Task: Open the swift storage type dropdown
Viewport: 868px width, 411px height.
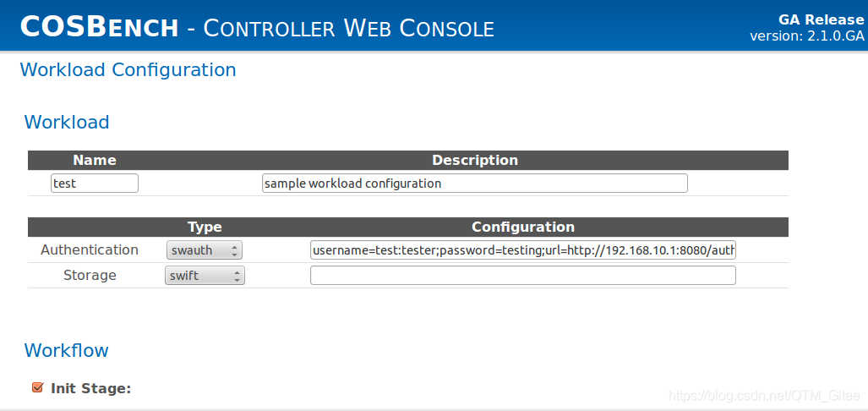Action: tap(205, 276)
